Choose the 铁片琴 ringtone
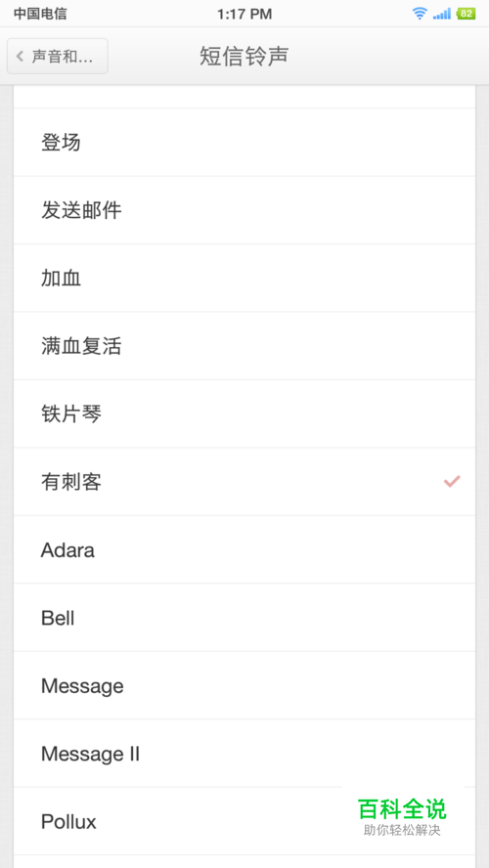 tap(244, 414)
